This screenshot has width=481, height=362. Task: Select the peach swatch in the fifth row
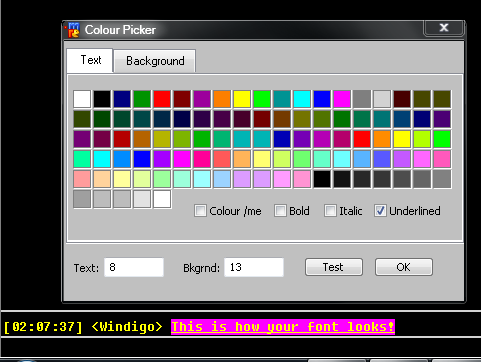tap(102, 179)
